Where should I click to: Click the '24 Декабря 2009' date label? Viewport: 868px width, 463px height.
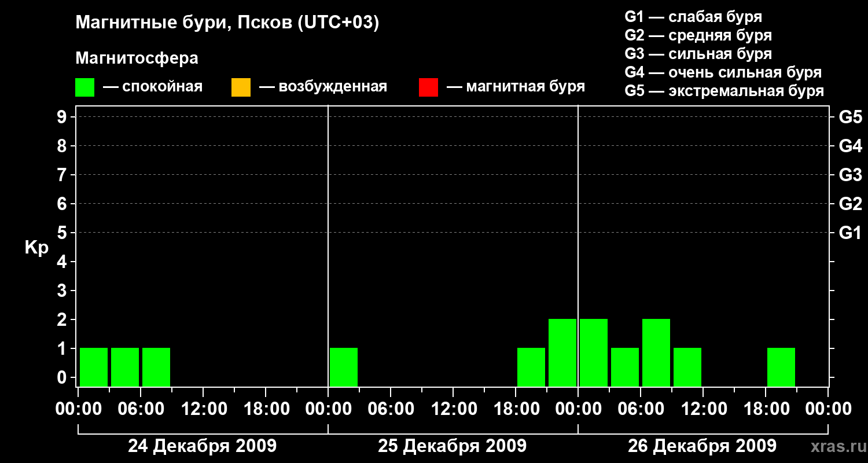pos(202,446)
